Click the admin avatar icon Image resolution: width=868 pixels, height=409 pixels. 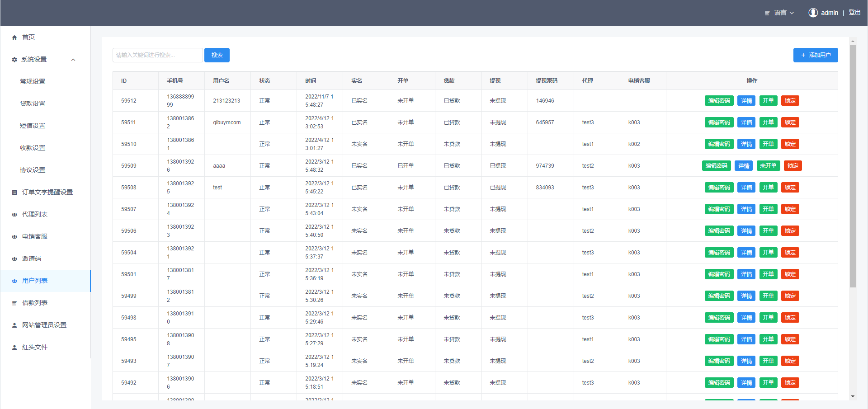pos(813,13)
